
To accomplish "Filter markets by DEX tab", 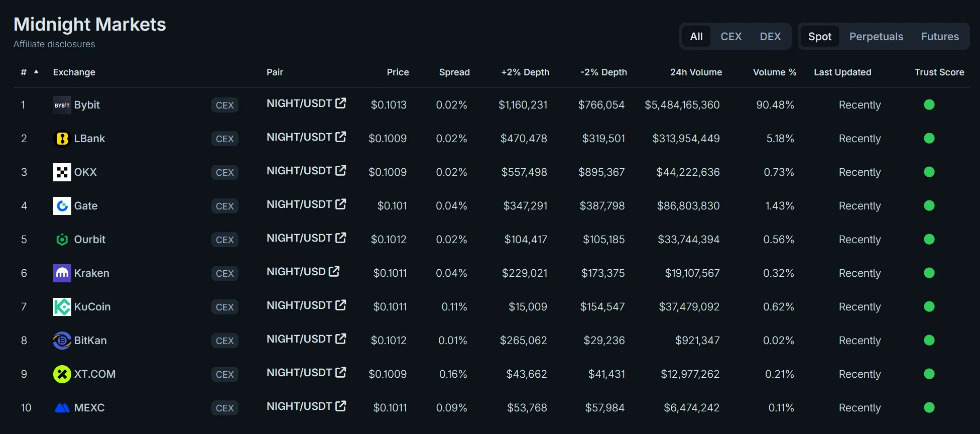I will click(770, 36).
